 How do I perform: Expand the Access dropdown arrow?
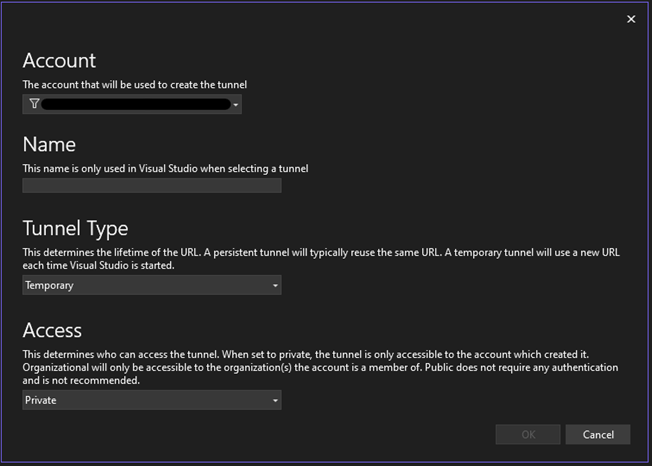point(275,401)
